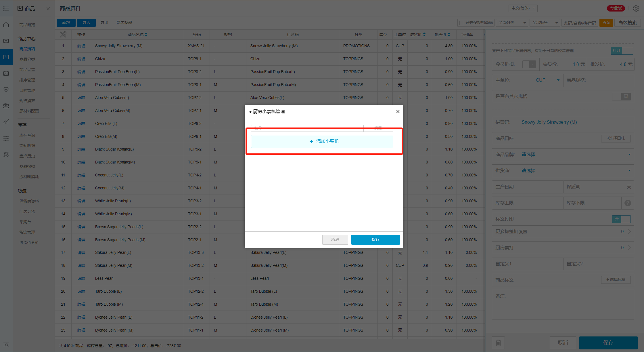Click the search list icon at bottom left
This screenshot has height=352, width=644.
coord(6,345)
